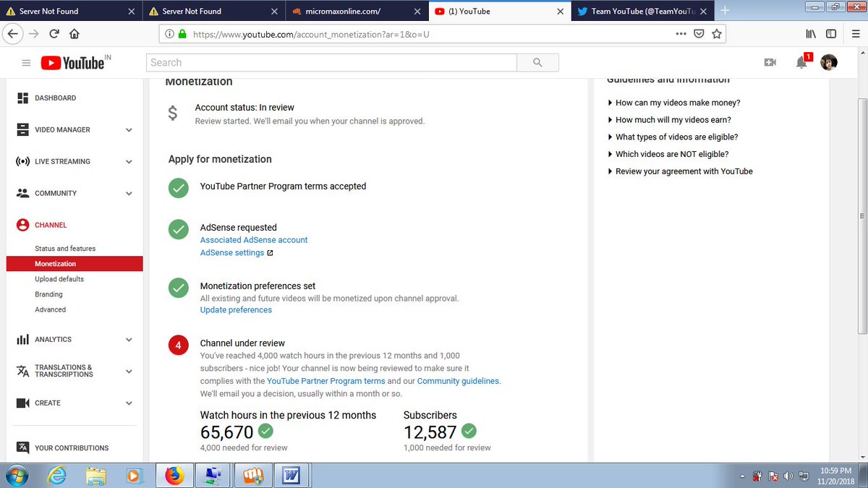Open YouTube Partner Program terms link
Image resolution: width=868 pixels, height=488 pixels.
326,381
